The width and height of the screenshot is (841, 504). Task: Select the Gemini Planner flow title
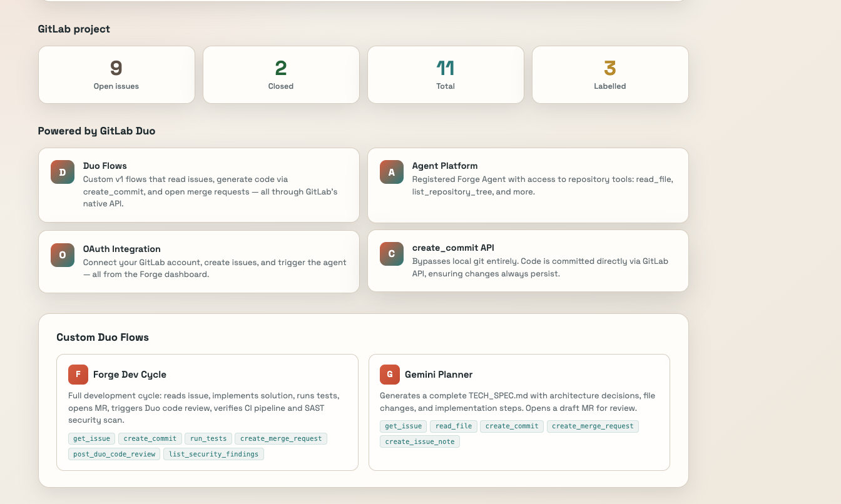(439, 375)
